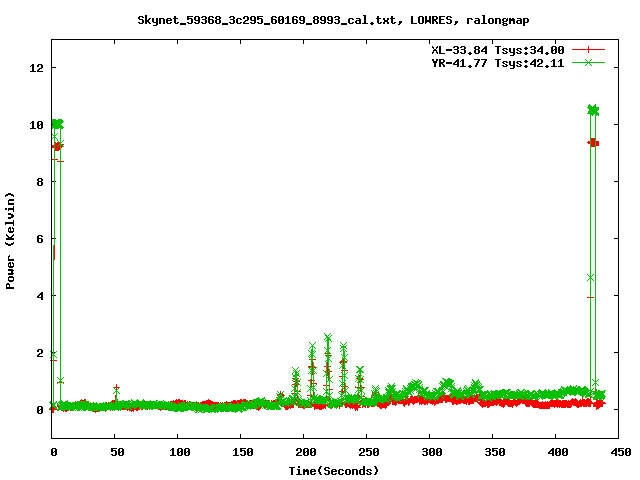Click the y-axis tick label 10
This screenshot has height=480, width=640.
click(x=37, y=125)
